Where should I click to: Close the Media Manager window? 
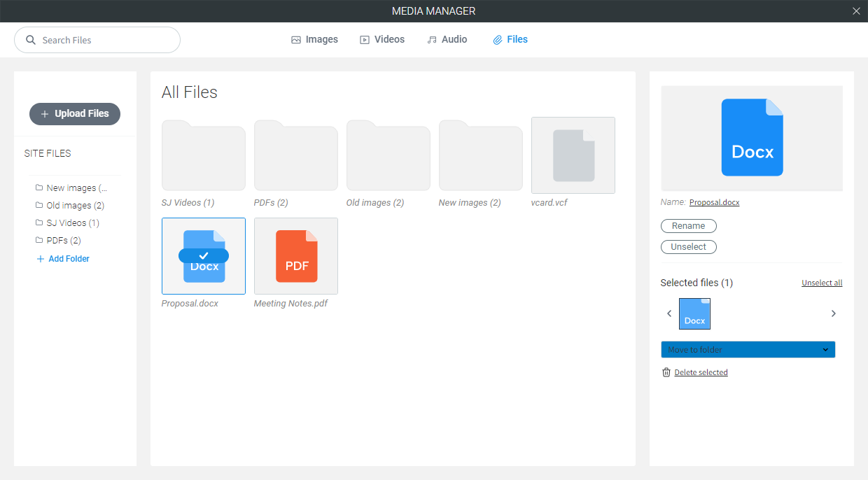(x=856, y=11)
